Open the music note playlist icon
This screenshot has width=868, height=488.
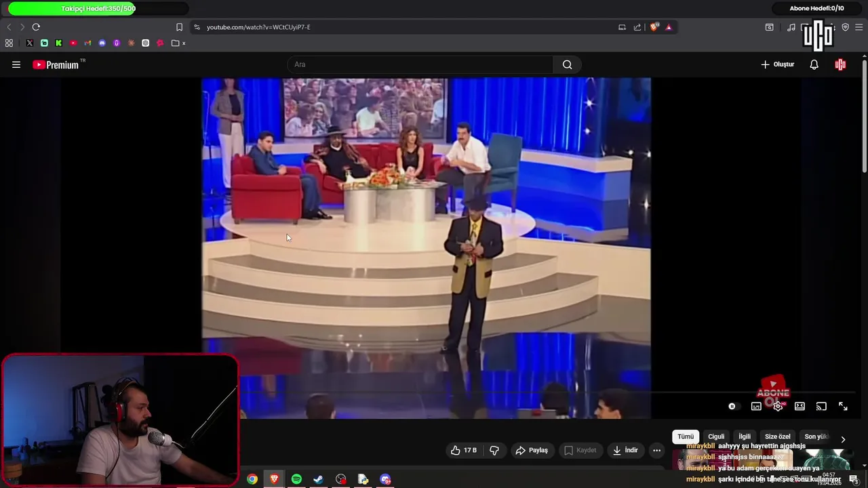coord(791,27)
